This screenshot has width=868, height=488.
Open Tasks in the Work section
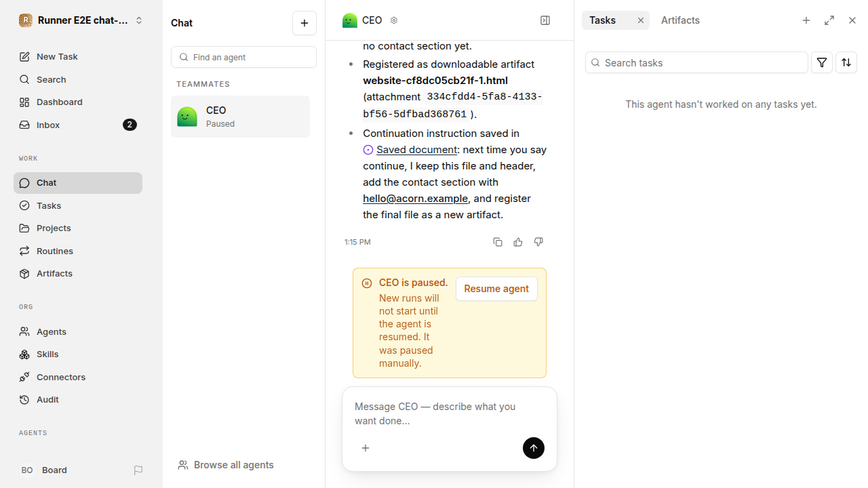click(78, 205)
